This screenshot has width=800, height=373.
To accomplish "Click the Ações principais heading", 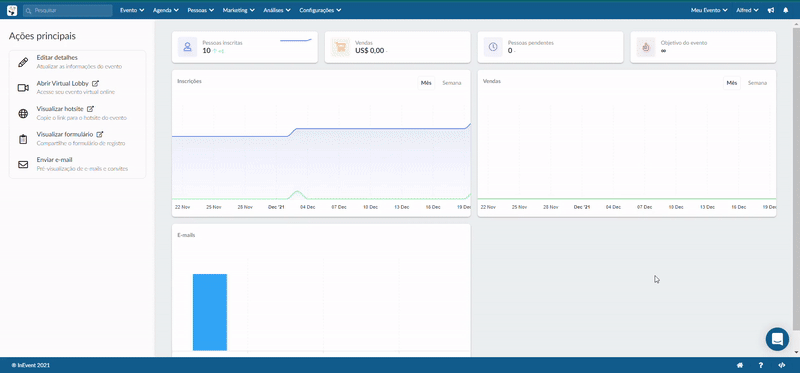I will pyautogui.click(x=42, y=36).
